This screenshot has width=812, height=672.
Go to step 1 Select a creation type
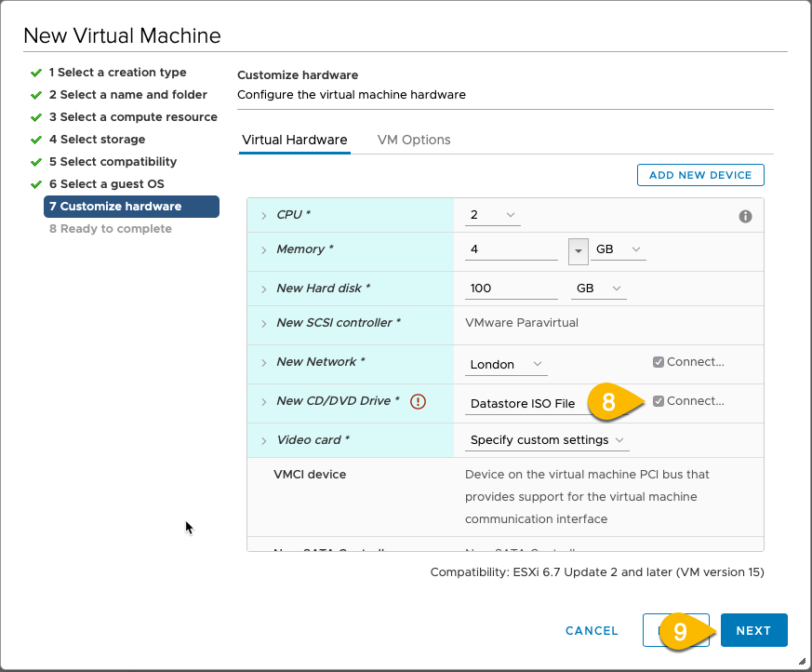point(117,73)
